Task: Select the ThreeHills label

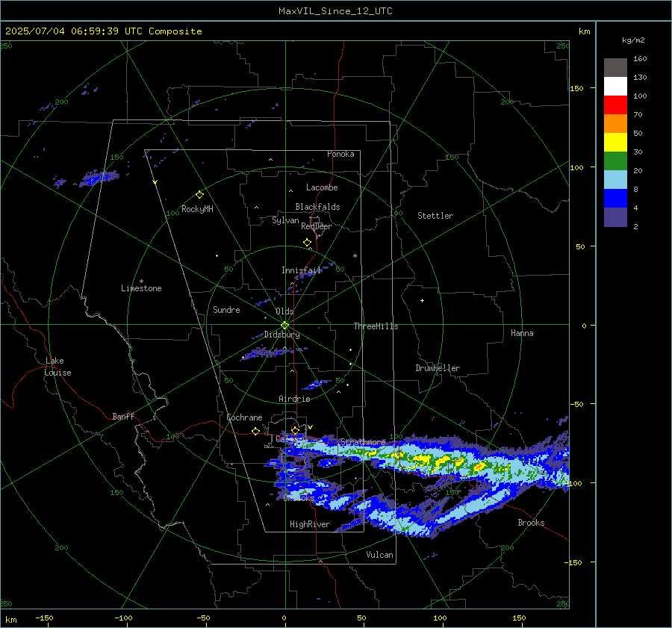Action: [x=376, y=326]
